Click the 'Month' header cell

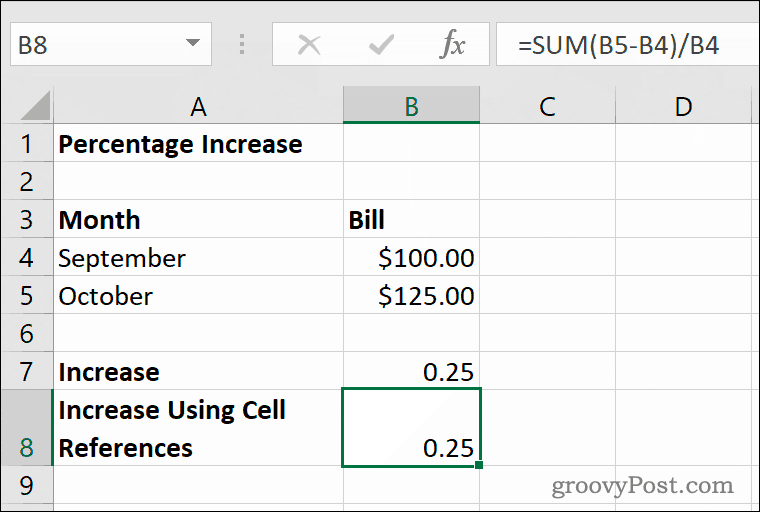click(x=198, y=219)
